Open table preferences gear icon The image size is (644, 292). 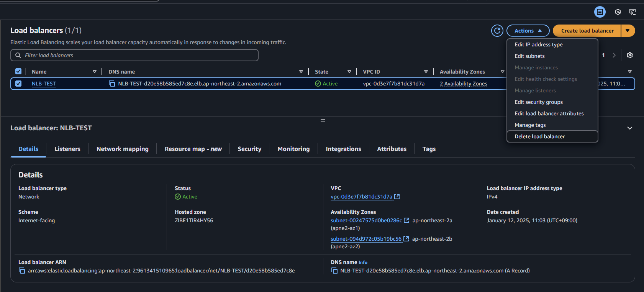(x=630, y=55)
